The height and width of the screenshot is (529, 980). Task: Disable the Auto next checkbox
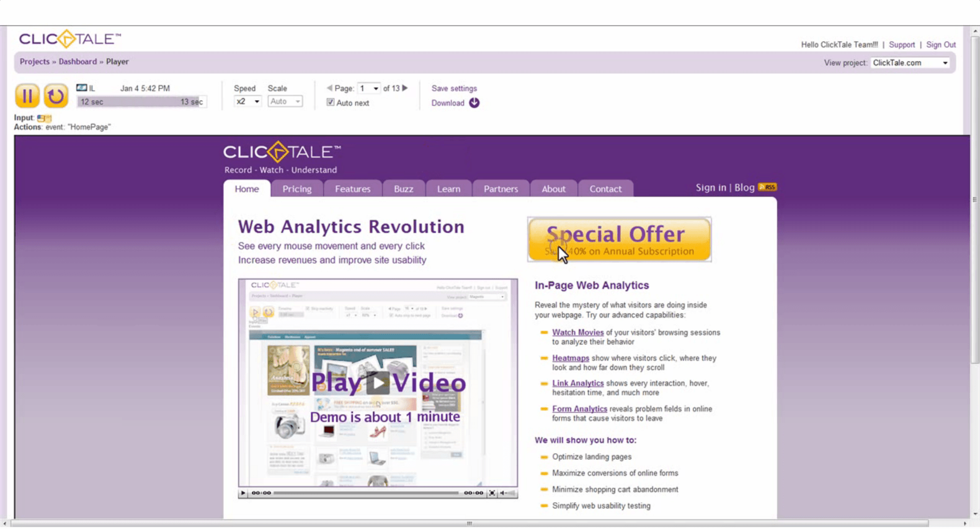[330, 102]
